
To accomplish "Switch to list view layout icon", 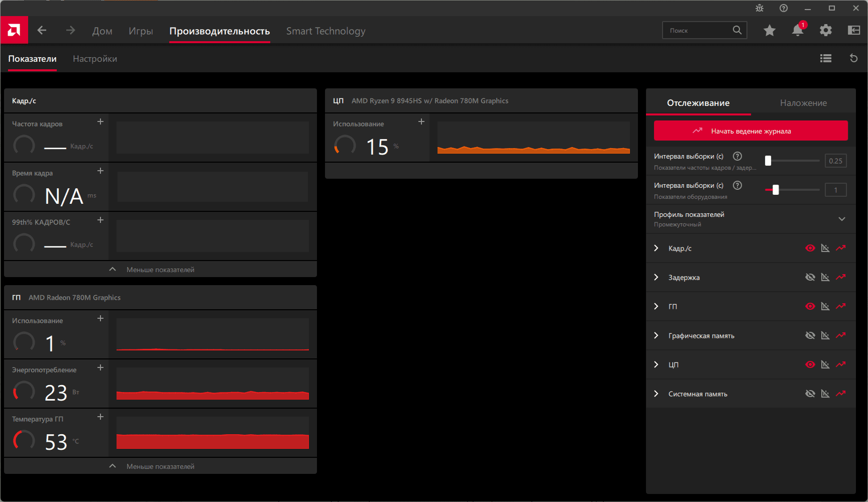I will (x=826, y=59).
